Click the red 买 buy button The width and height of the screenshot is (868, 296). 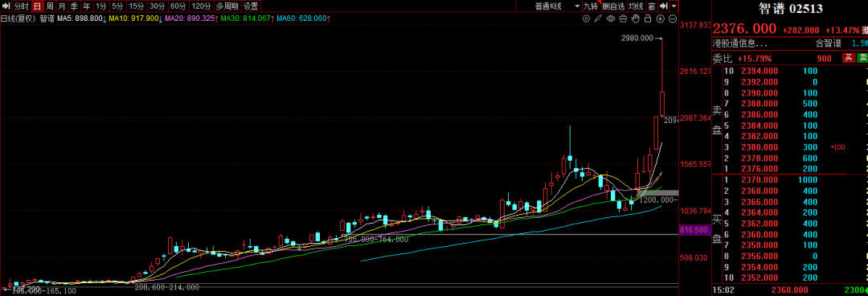click(x=848, y=58)
